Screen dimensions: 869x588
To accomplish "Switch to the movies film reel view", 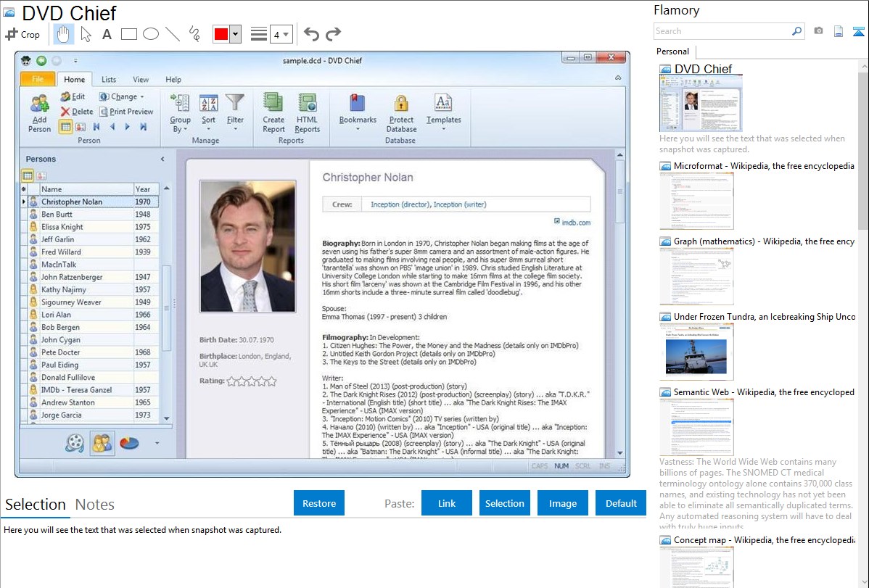I will click(74, 443).
